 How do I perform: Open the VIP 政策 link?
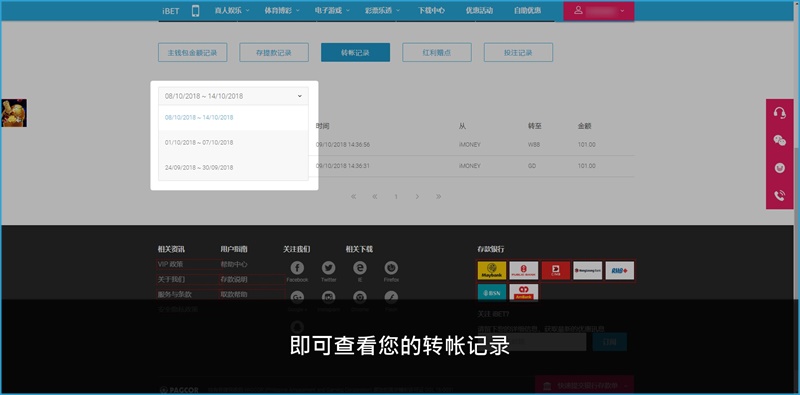(170, 264)
